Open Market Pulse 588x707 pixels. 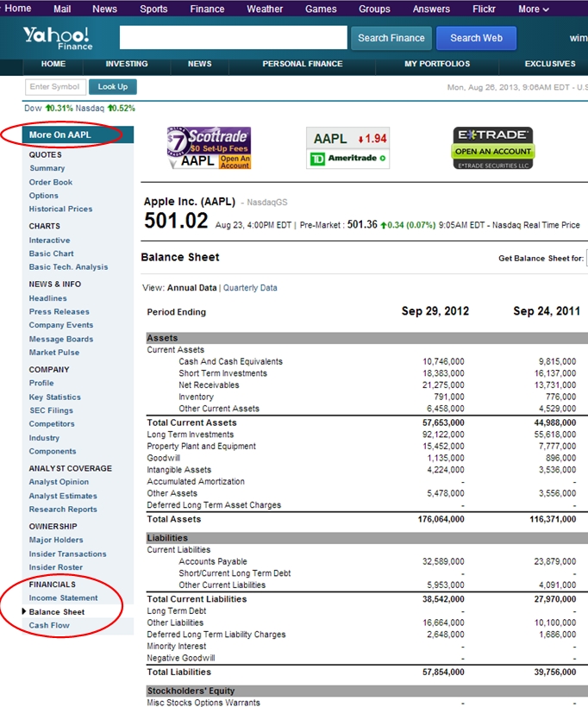tap(54, 353)
